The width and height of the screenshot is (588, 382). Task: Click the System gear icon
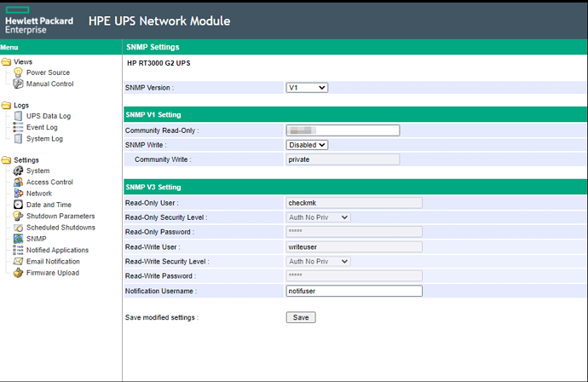point(18,171)
